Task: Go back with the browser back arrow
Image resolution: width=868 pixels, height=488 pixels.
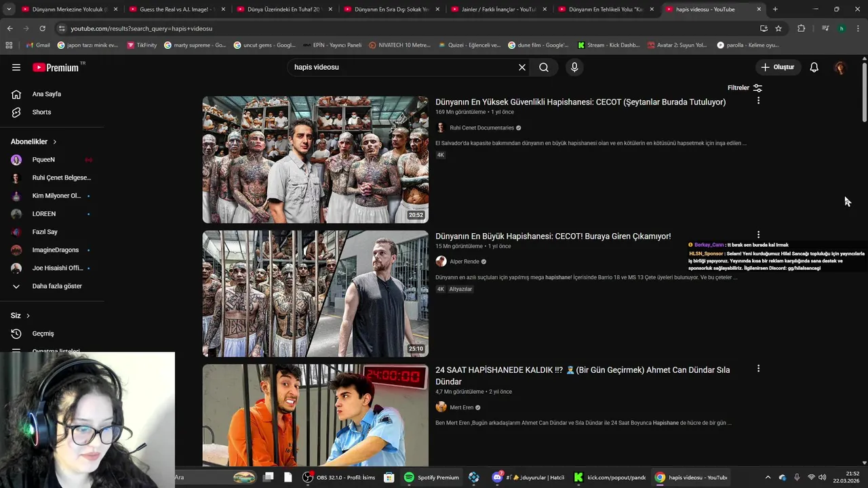Action: [9, 28]
